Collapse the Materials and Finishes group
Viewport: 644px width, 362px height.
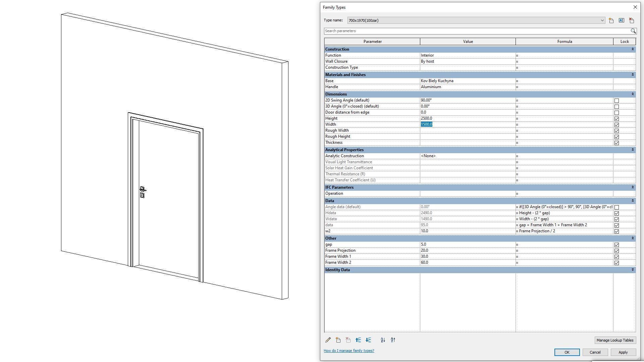click(633, 75)
